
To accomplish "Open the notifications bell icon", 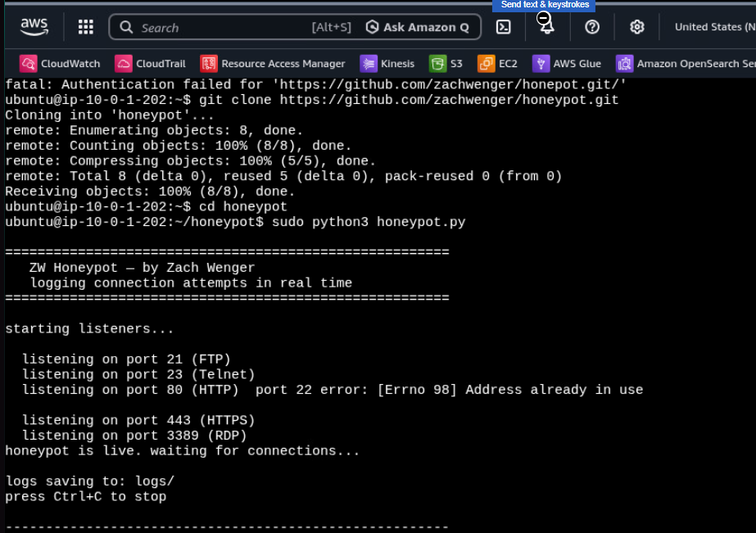I will (x=547, y=27).
